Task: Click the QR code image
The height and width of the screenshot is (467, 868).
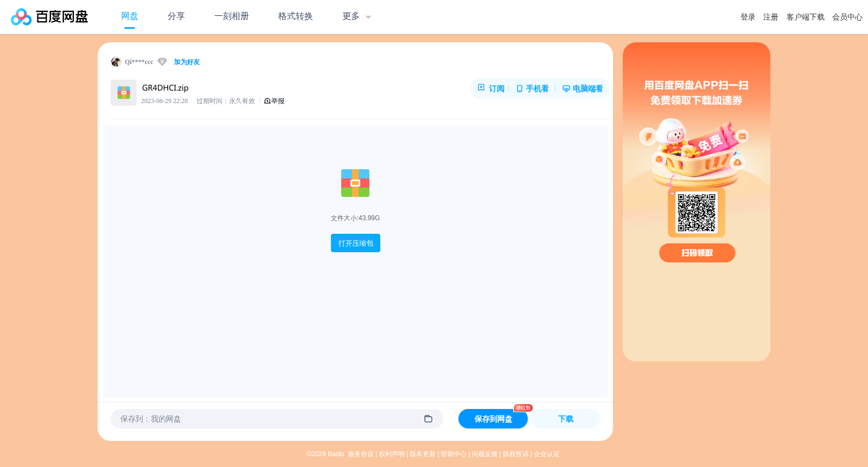Action: [697, 213]
